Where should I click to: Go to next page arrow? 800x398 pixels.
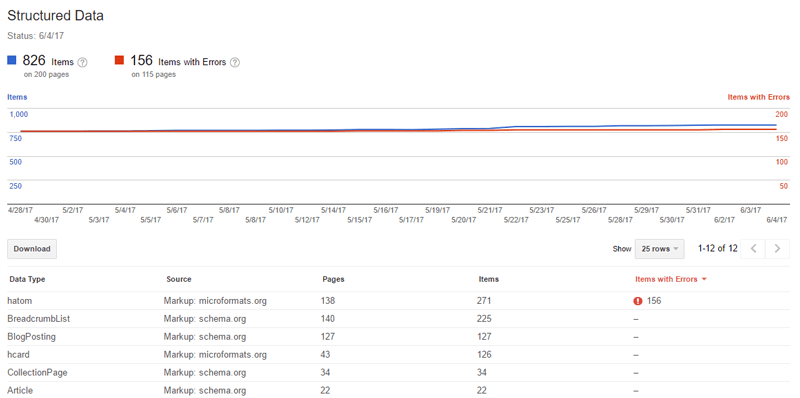[x=777, y=248]
